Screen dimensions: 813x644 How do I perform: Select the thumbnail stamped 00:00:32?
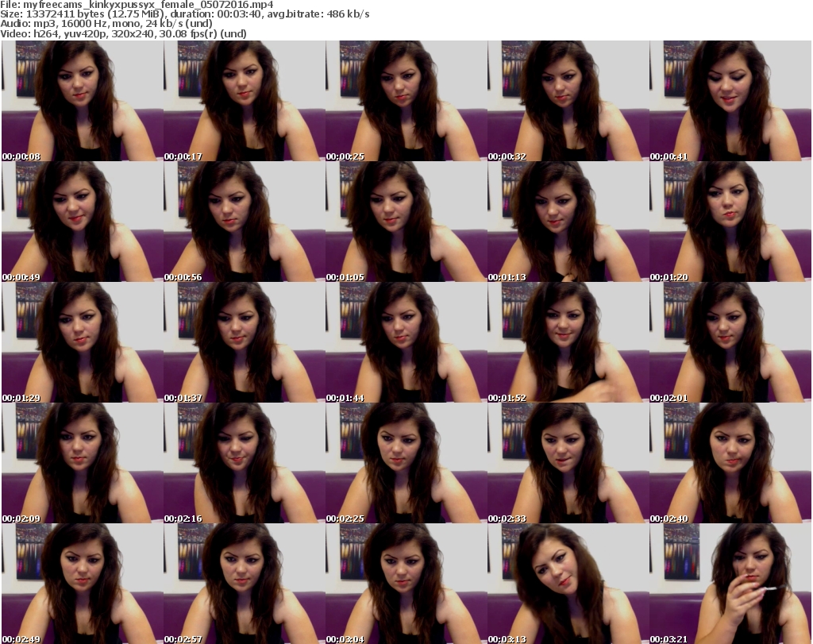point(568,101)
